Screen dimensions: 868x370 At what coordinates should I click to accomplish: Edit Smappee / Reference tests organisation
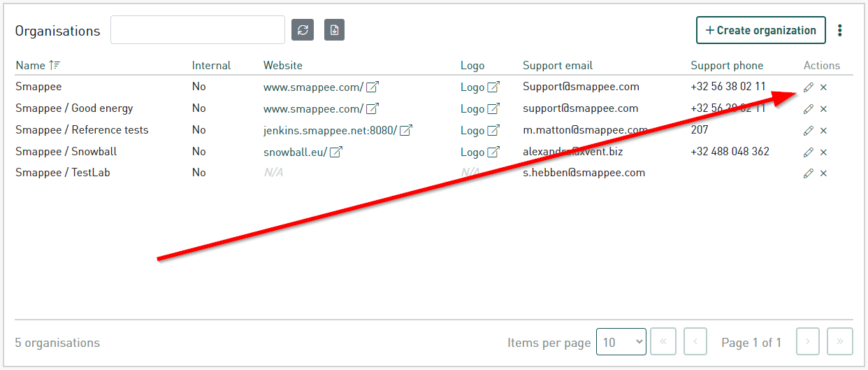809,131
